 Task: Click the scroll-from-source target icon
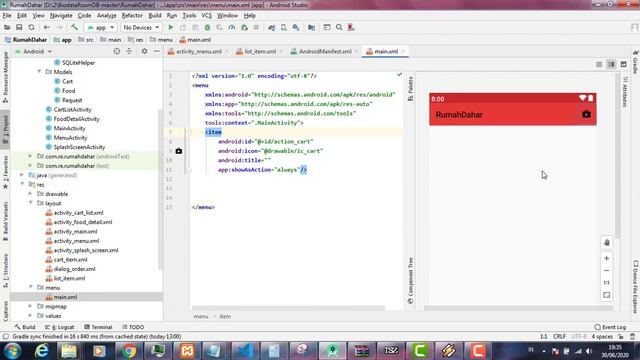(117, 51)
